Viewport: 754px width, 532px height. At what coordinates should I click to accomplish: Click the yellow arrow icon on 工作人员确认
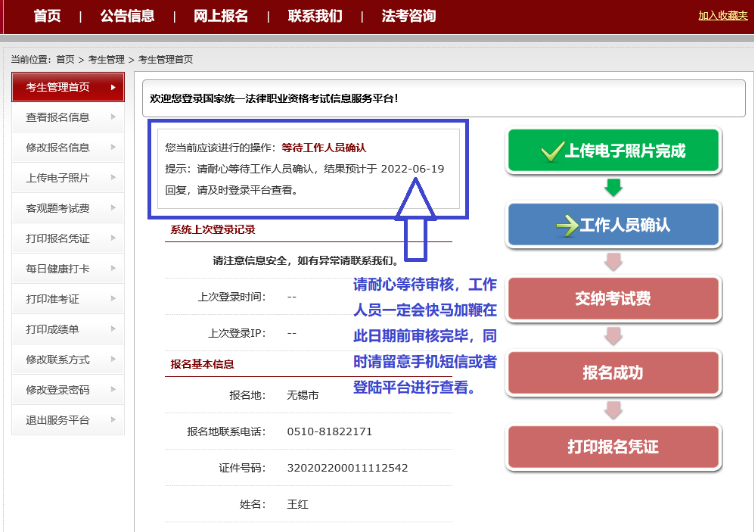pos(566,225)
